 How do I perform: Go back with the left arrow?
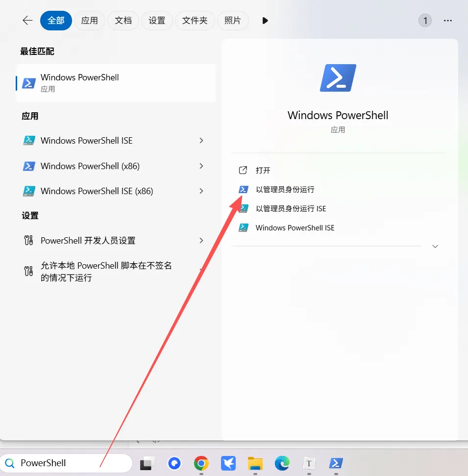pyautogui.click(x=27, y=21)
